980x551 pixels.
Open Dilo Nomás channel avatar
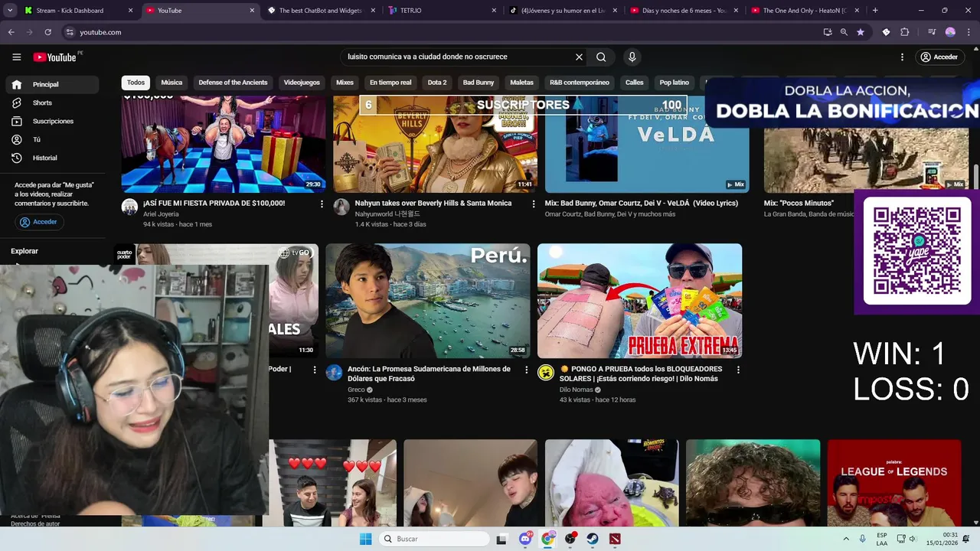coord(546,373)
